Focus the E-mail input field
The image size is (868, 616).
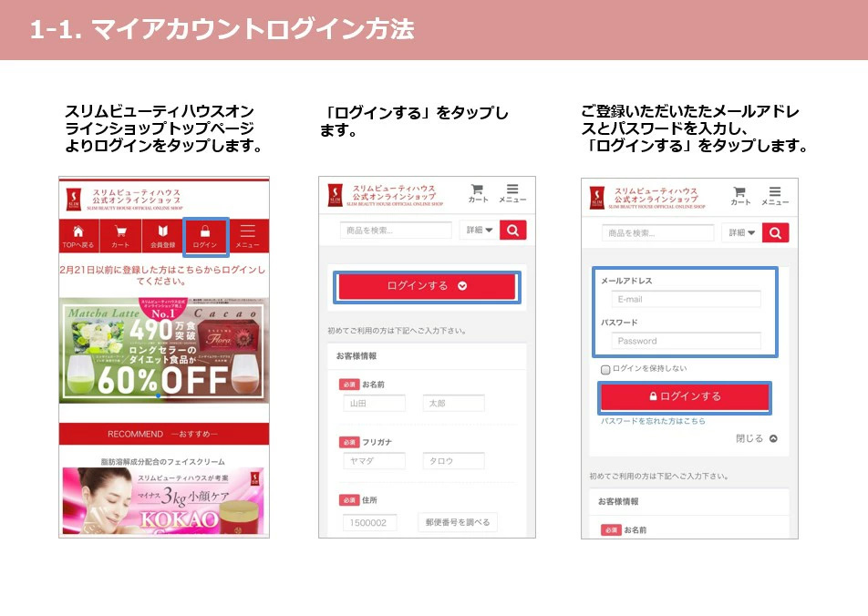click(x=686, y=300)
